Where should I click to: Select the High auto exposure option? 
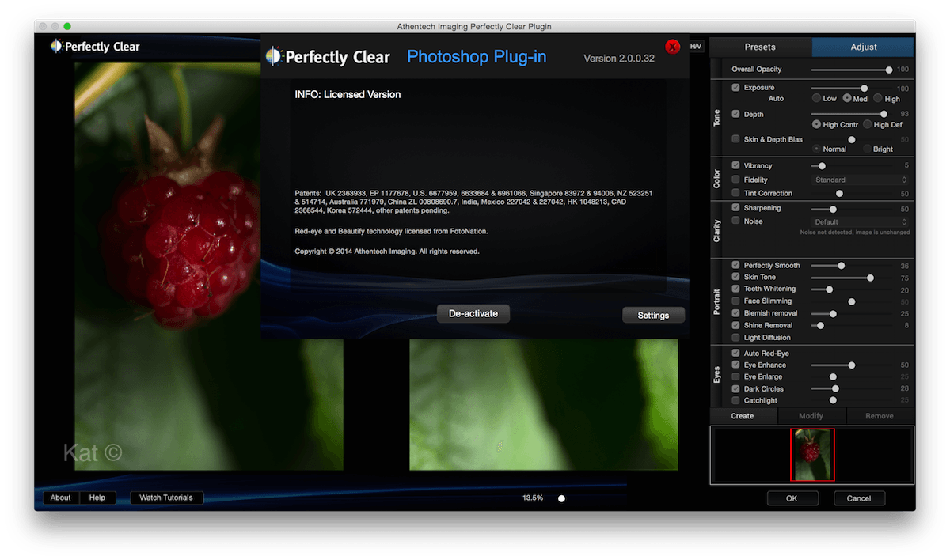[x=878, y=99]
